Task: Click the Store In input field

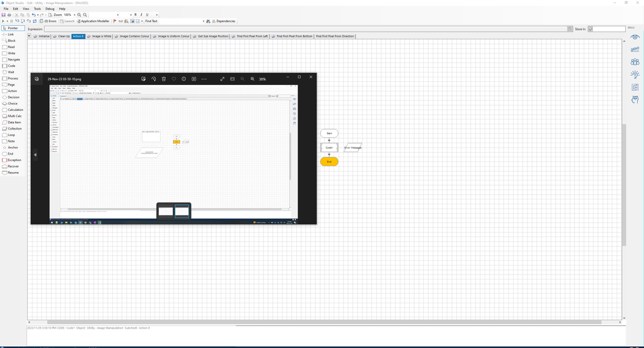Action: [609, 29]
